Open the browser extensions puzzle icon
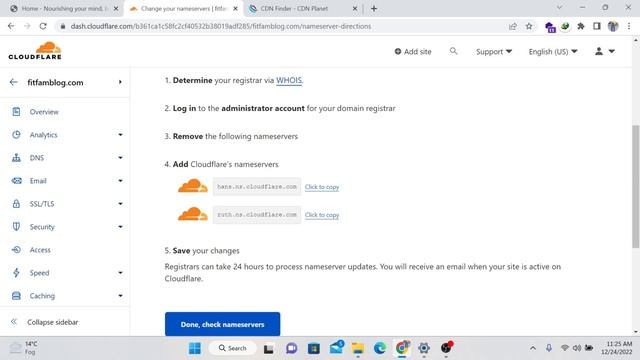Image resolution: width=640 pixels, height=360 pixels. 581,26
